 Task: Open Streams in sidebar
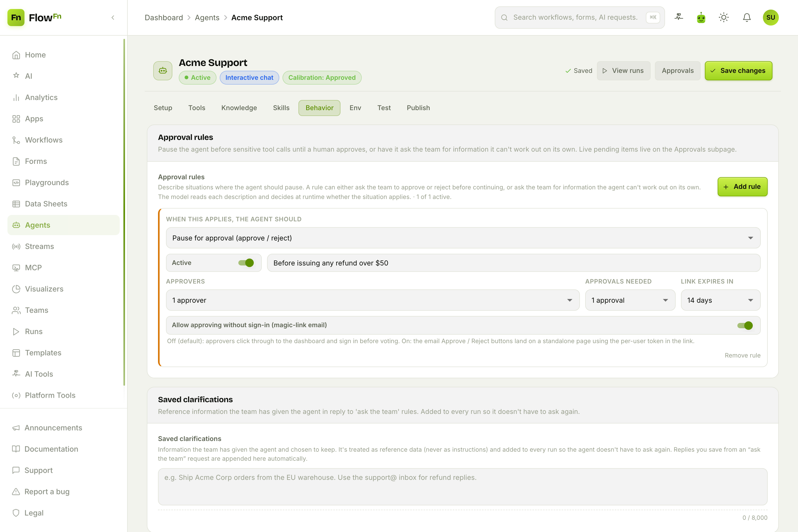64,246
